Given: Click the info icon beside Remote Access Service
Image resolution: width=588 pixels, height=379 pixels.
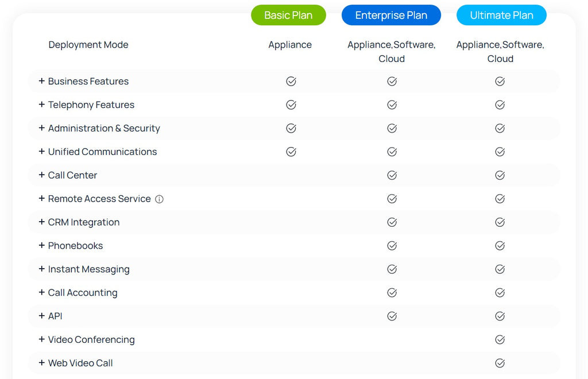Looking at the screenshot, I should click(160, 199).
